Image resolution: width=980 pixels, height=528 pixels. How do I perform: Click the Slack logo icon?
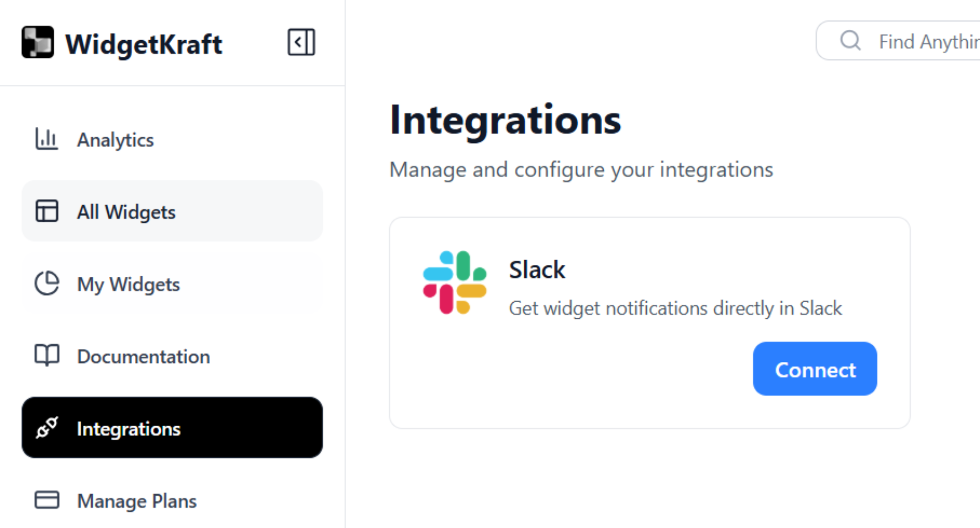click(455, 283)
